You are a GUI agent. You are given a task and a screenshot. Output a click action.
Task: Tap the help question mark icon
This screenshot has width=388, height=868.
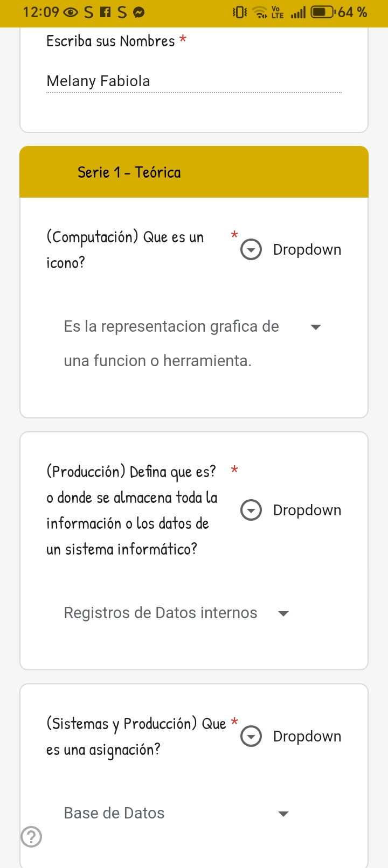[x=31, y=837]
